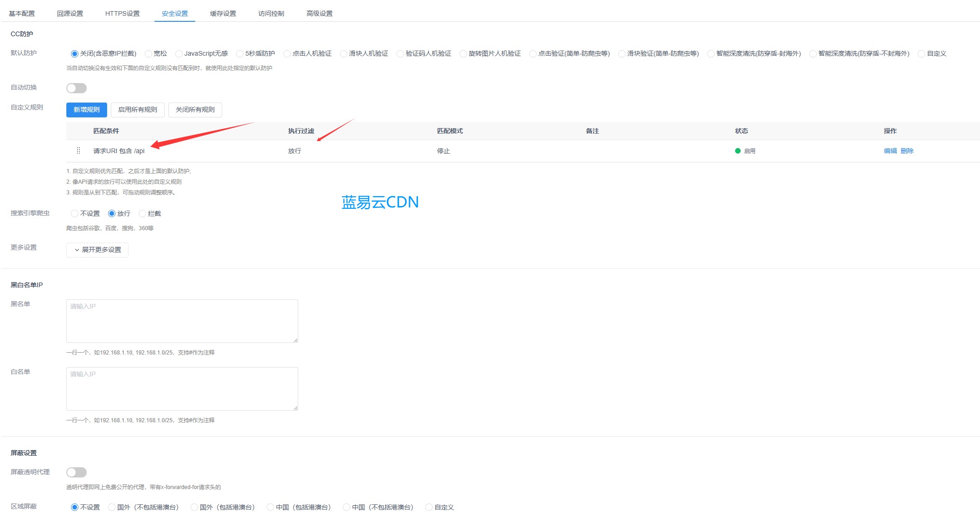Select 拦截 for search engine crawlers
980x516 pixels.
tap(142, 213)
